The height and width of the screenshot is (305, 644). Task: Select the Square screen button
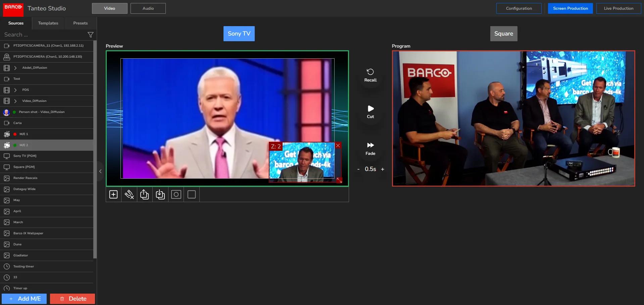504,34
